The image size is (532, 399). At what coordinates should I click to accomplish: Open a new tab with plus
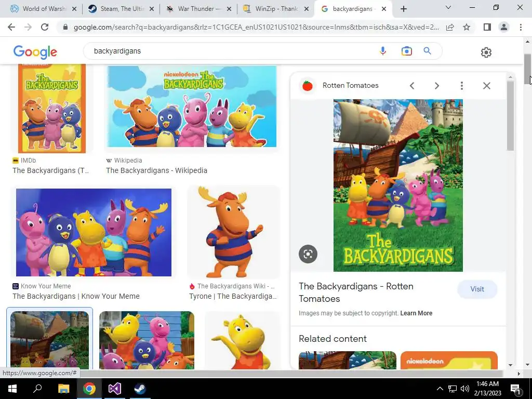(x=403, y=9)
